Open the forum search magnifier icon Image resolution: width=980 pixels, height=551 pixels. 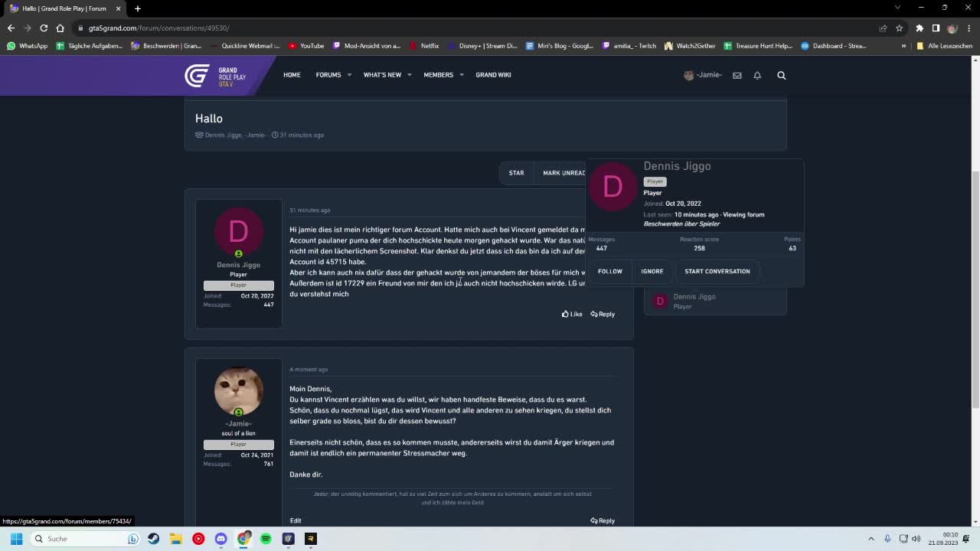pos(781,75)
